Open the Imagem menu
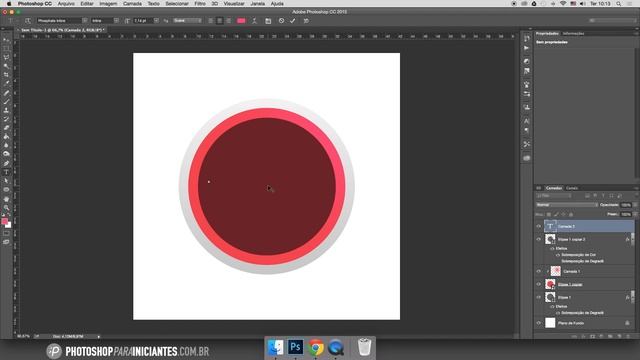This screenshot has width=640, height=360. pyautogui.click(x=108, y=4)
